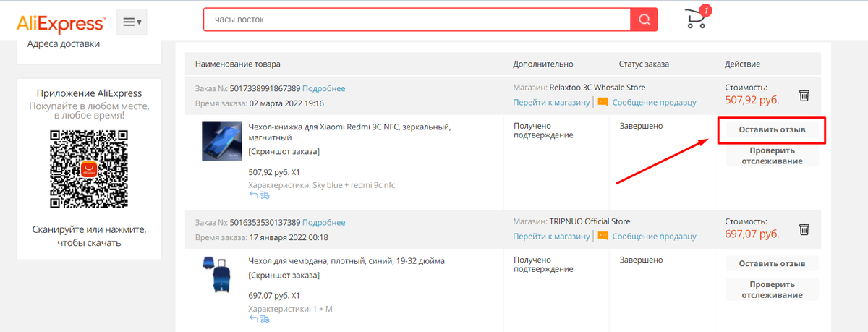
Task: Click order time '17 января 2022 00:18'
Action: tap(289, 237)
